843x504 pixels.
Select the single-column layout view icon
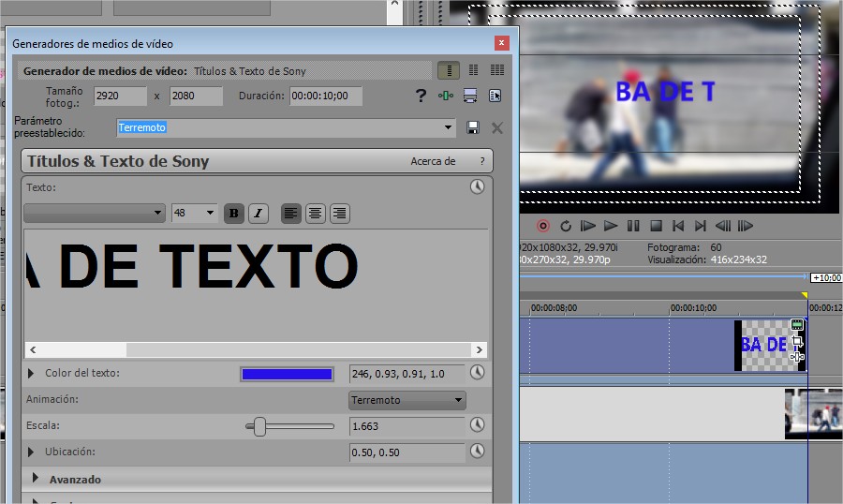click(x=449, y=70)
